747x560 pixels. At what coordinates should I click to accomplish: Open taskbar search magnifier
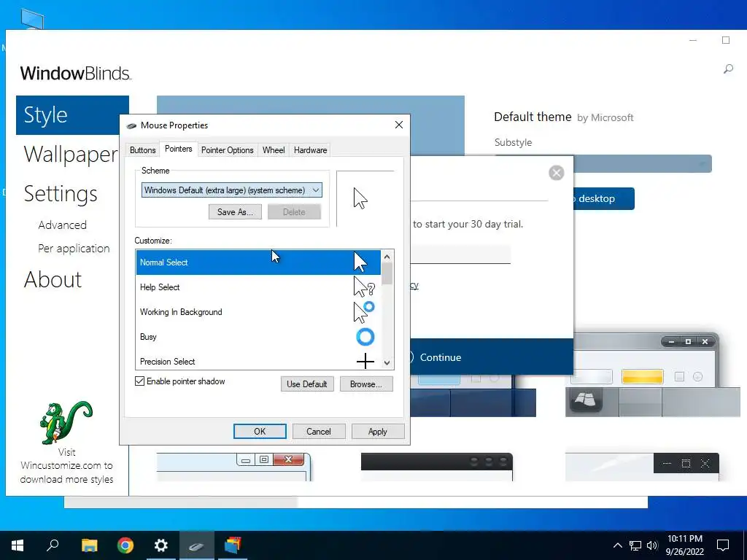pyautogui.click(x=53, y=545)
